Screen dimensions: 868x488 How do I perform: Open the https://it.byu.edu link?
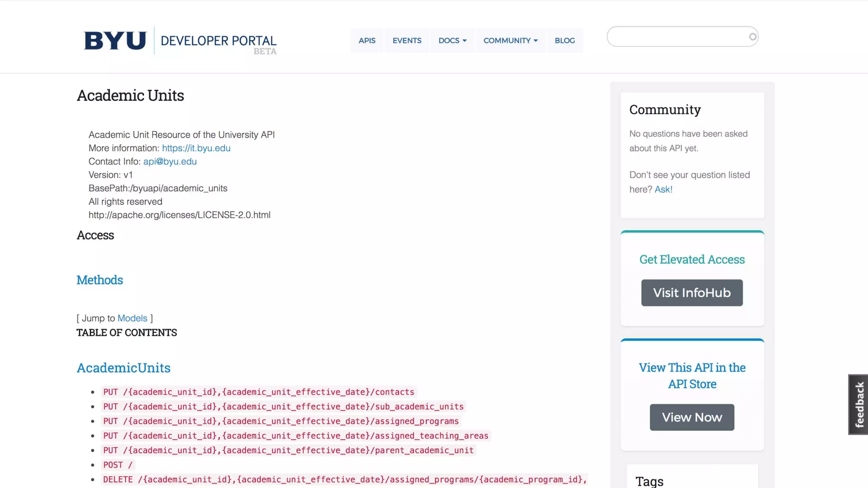(196, 148)
